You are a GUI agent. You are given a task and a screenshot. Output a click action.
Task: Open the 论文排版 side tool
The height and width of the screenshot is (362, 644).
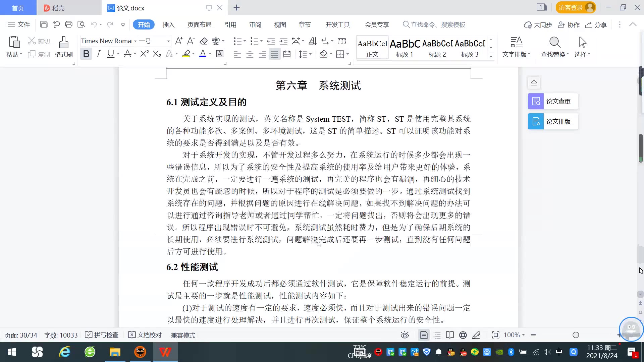pyautogui.click(x=553, y=121)
